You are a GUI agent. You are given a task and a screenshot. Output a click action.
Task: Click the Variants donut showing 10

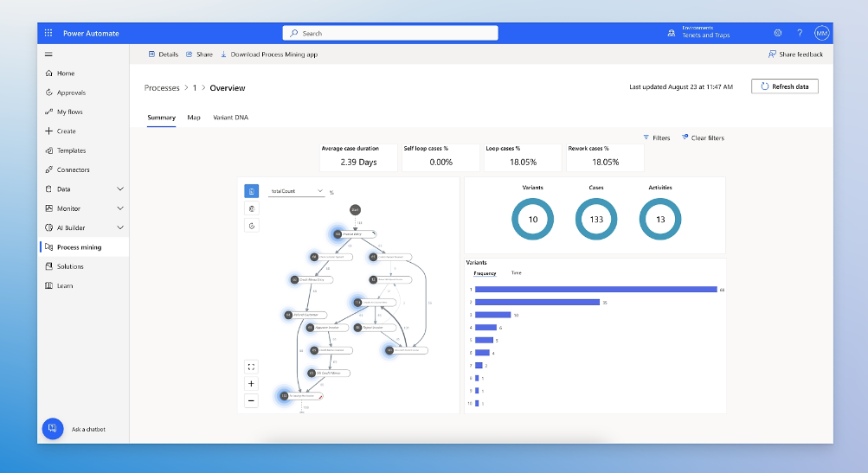532,219
